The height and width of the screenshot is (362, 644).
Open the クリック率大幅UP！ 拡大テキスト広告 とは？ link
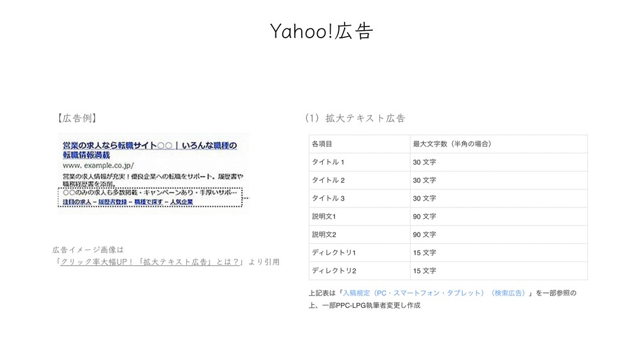tap(150, 262)
